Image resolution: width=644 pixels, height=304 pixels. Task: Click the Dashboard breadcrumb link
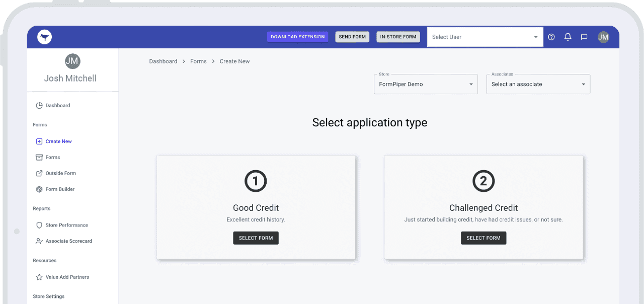163,61
